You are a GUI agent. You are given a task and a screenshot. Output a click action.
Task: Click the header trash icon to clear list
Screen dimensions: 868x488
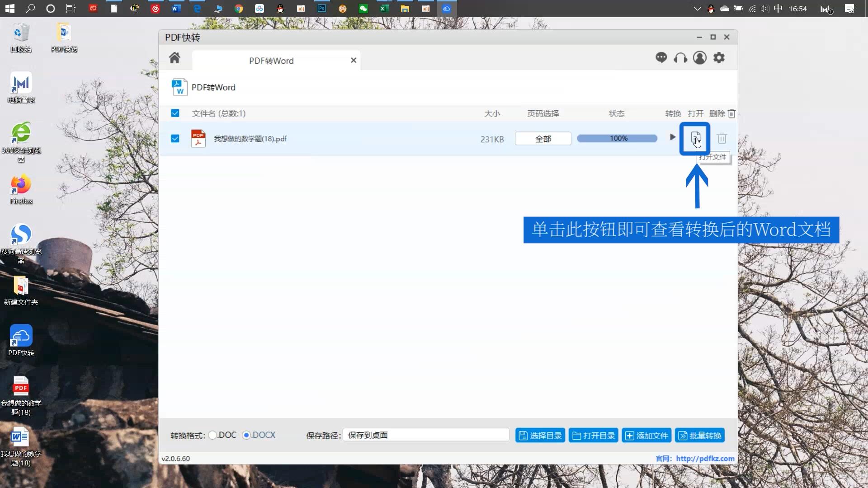pyautogui.click(x=731, y=113)
